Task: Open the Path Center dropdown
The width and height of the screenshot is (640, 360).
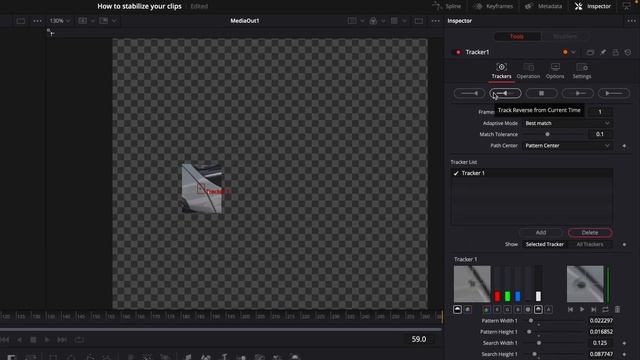Action: tap(567, 146)
